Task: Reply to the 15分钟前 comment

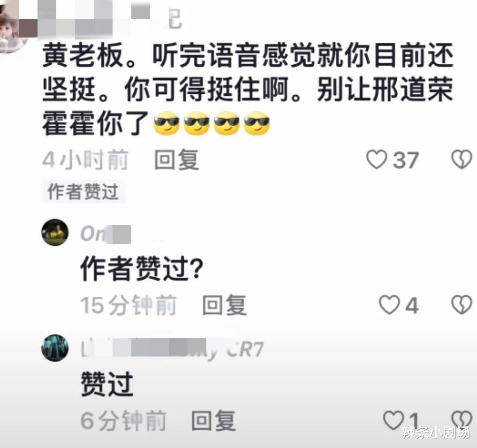Action: tap(225, 305)
